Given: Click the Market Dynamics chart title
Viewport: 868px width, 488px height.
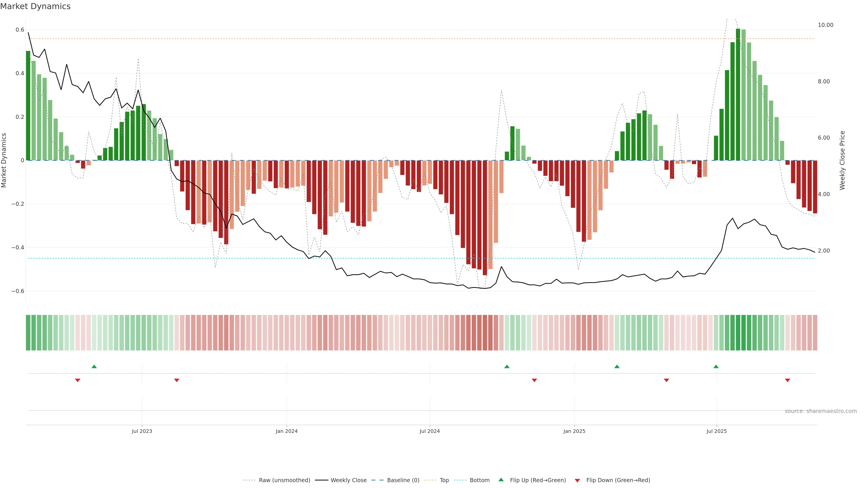Looking at the screenshot, I should click(x=35, y=6).
